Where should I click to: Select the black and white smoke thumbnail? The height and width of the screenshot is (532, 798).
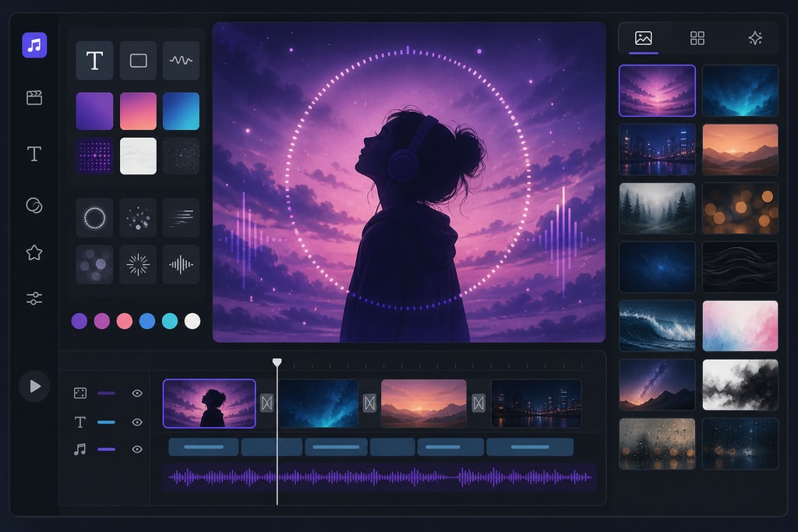pos(740,385)
